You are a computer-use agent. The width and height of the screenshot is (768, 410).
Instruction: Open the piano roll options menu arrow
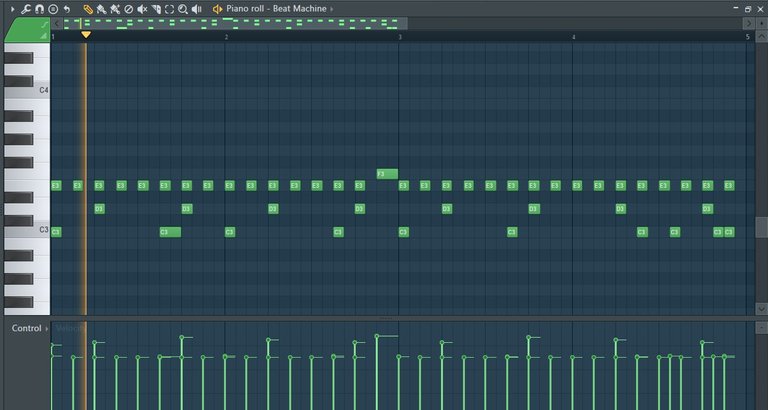tap(13, 9)
